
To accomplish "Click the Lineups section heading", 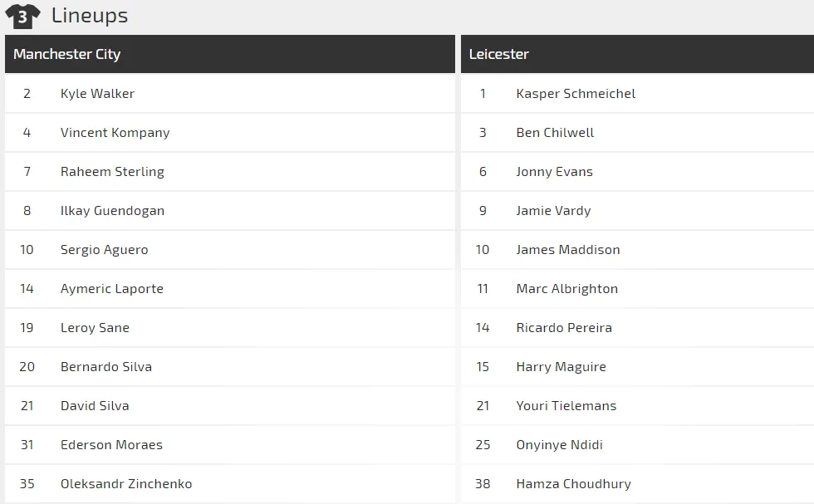I will [x=90, y=15].
